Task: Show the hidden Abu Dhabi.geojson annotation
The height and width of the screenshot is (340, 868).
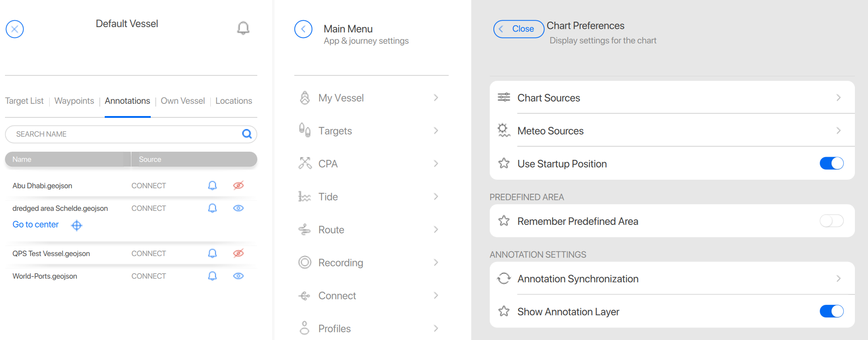Action: click(x=238, y=186)
